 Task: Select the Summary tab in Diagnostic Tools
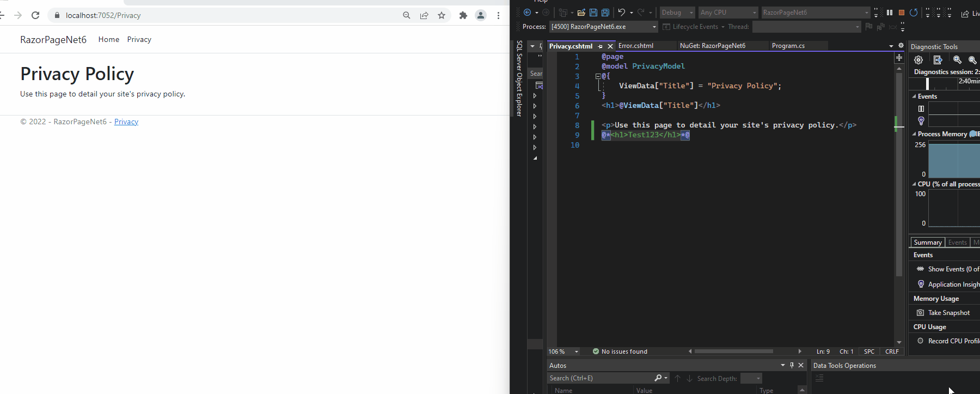tap(928, 243)
